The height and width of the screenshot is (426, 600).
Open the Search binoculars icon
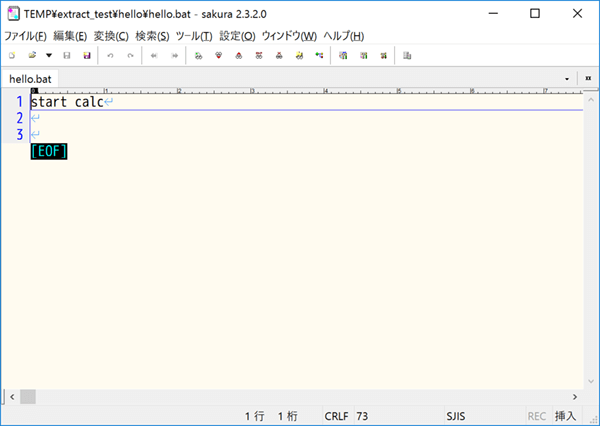click(x=198, y=55)
